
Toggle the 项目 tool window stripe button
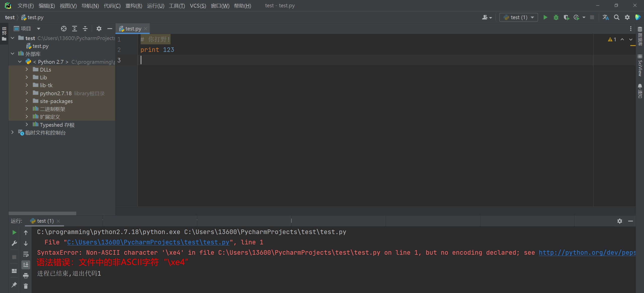click(x=4, y=34)
